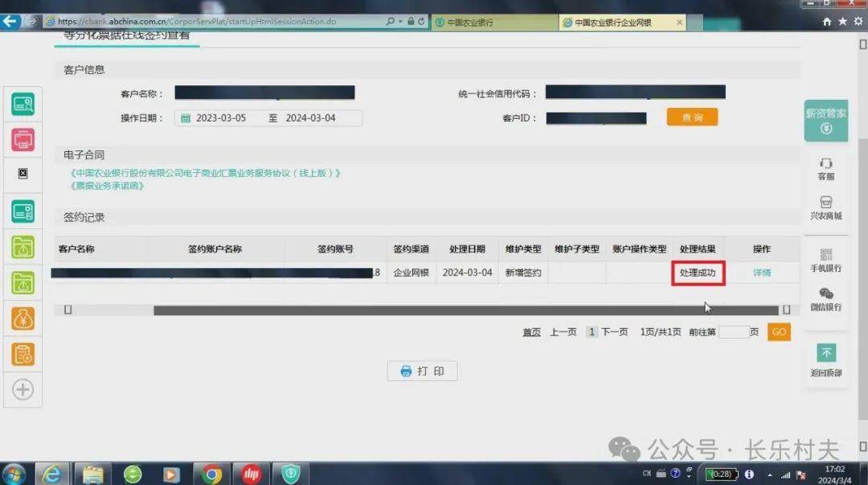The height and width of the screenshot is (485, 868).
Task: Switch to the 中国农业银行 browser tab
Action: click(493, 23)
